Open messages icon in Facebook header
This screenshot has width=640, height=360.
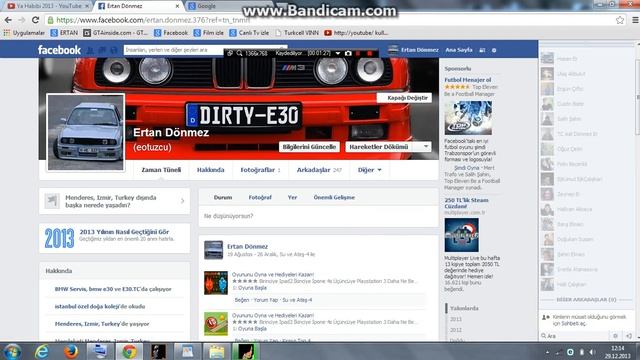(x=102, y=50)
